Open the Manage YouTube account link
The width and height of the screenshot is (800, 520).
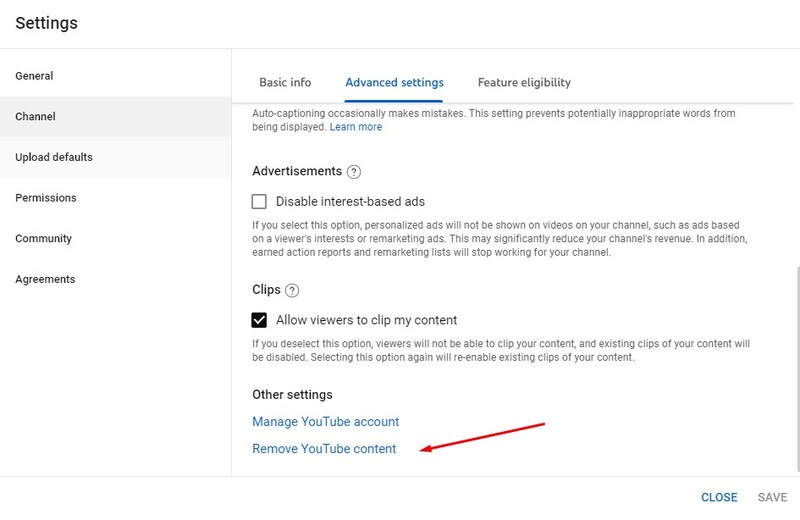coord(325,422)
